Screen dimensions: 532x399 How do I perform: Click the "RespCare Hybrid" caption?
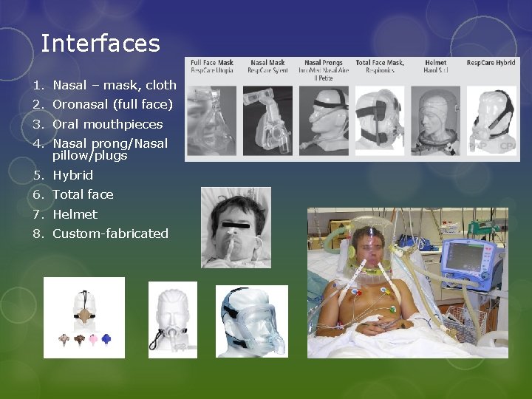[x=491, y=62]
